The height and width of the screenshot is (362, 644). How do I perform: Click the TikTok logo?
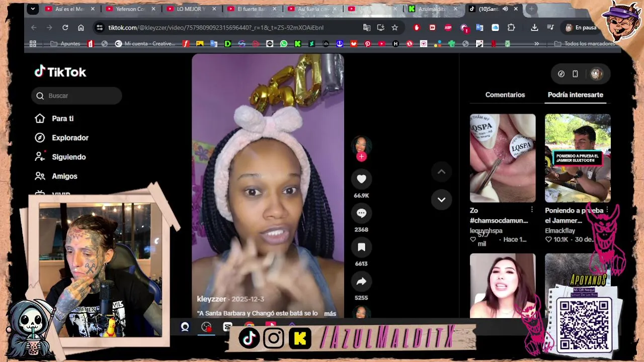pyautogui.click(x=60, y=72)
